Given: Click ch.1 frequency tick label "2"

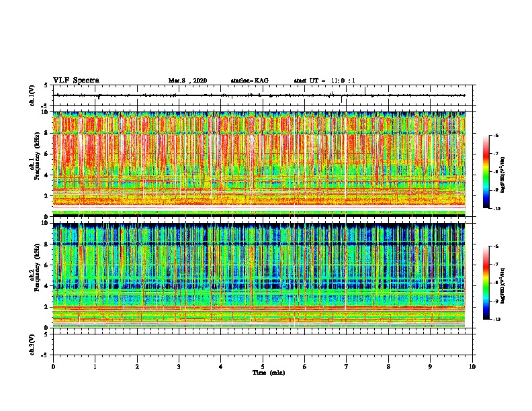Looking at the screenshot, I should pyautogui.click(x=47, y=196).
